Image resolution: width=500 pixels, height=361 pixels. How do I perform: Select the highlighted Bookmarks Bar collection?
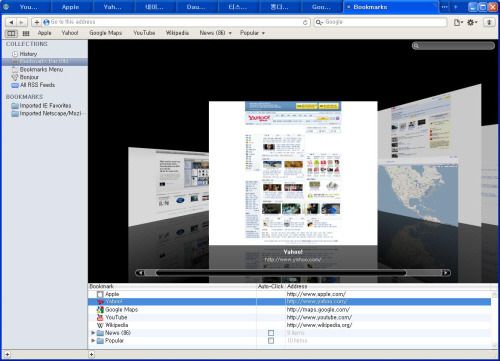point(45,62)
